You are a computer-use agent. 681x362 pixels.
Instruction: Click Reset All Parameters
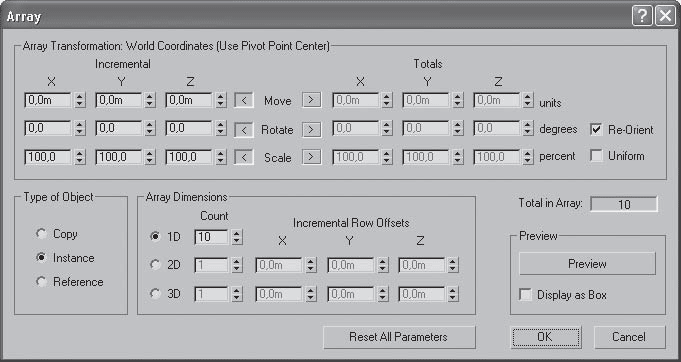coord(399,337)
